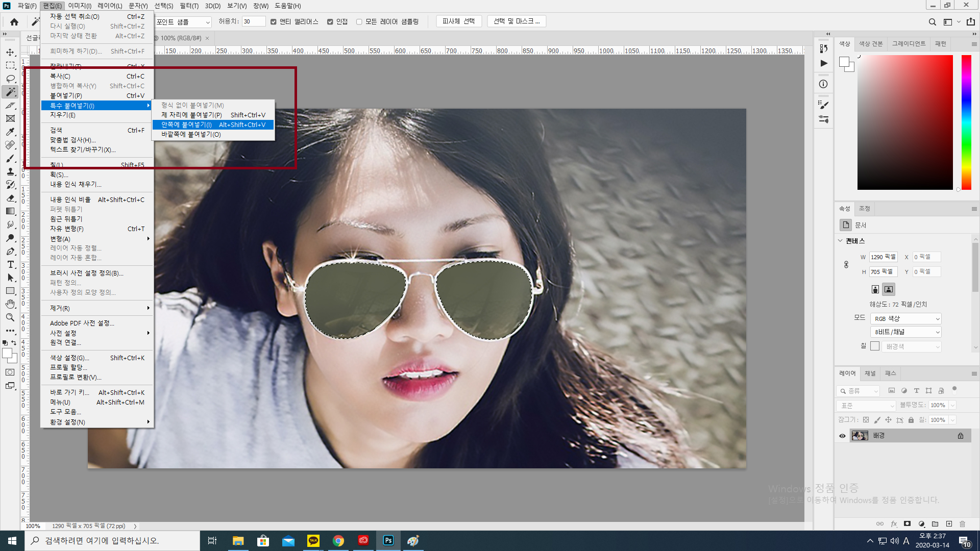
Task: Open the 8비트/채널 dropdown
Action: point(906,332)
